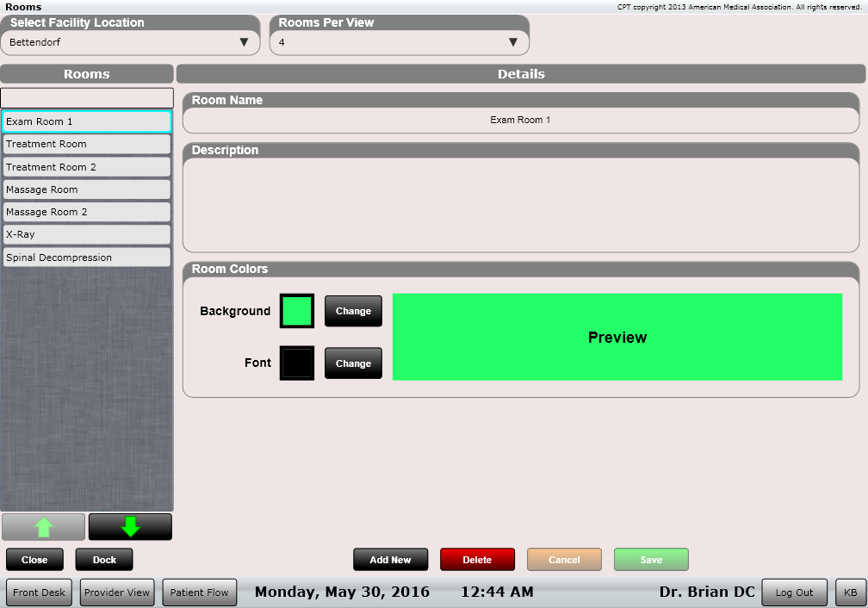868x608 pixels.
Task: Click the black Font color swatch
Action: 297,363
